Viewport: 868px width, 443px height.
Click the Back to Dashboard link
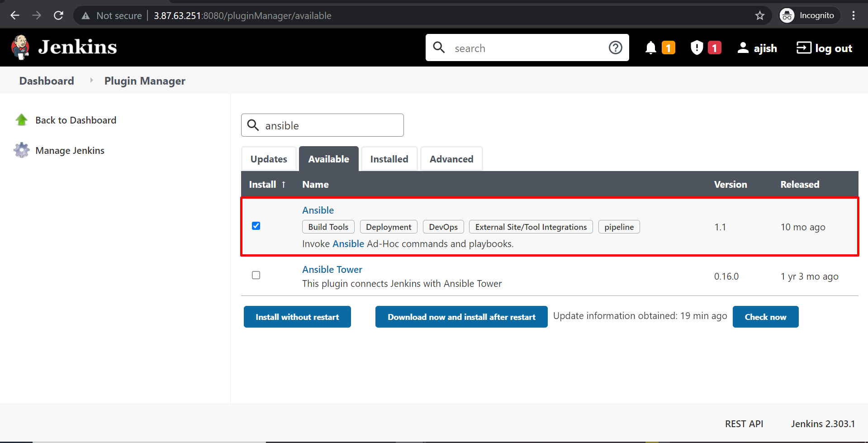tap(76, 120)
